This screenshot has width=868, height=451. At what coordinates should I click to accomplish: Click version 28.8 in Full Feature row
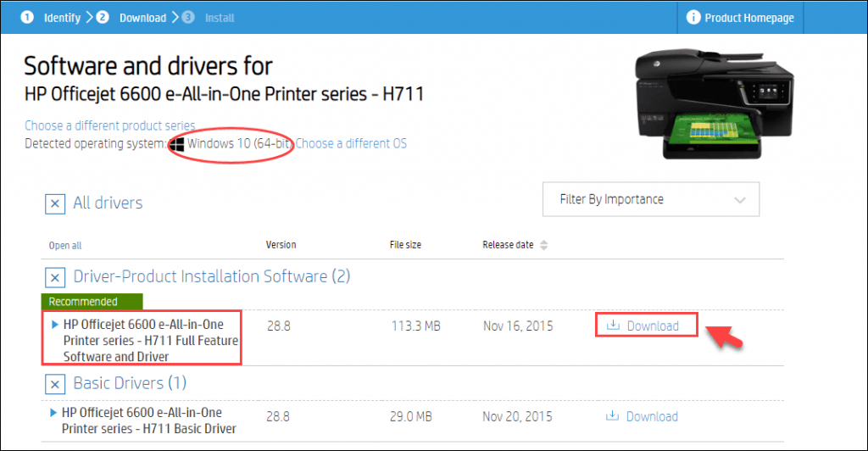point(278,326)
